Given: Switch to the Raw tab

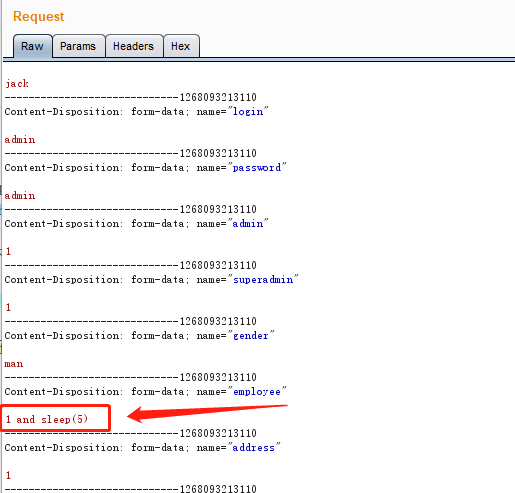Looking at the screenshot, I should (x=32, y=46).
